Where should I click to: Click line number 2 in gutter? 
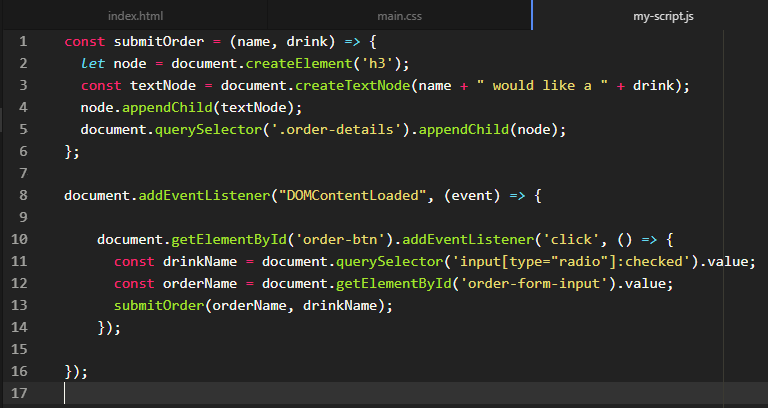(x=23, y=64)
